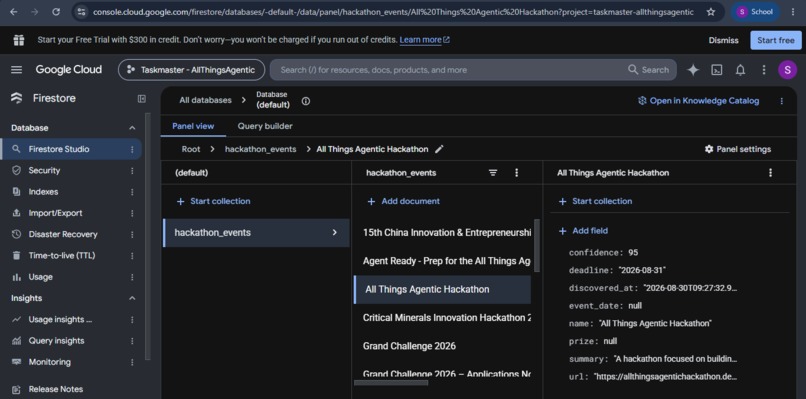
Task: Collapse the Database section
Action: [132, 128]
